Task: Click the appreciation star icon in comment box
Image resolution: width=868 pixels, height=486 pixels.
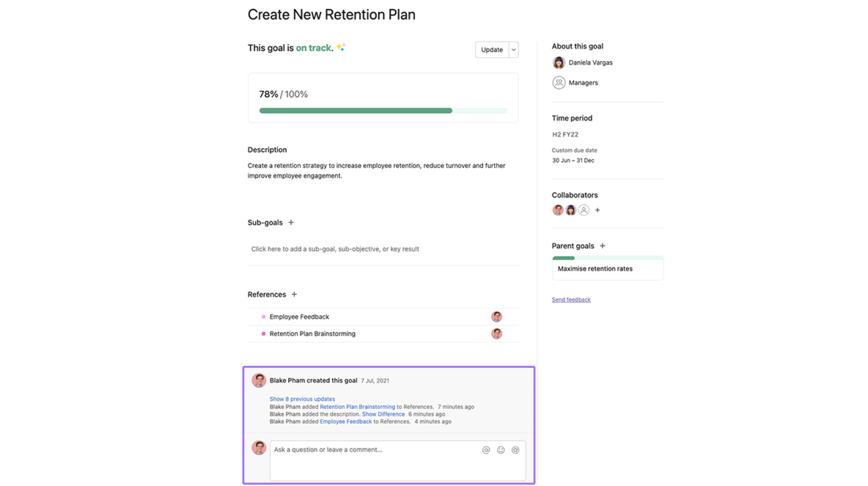Action: (515, 450)
